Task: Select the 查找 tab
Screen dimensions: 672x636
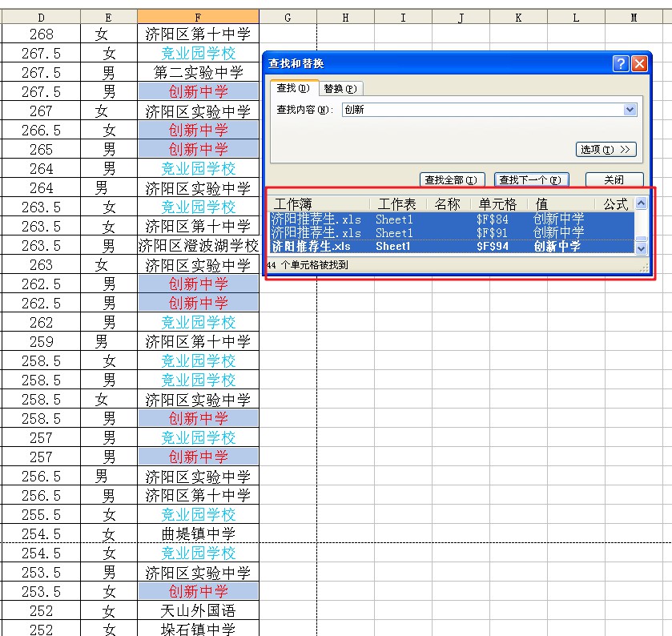Action: [x=294, y=88]
